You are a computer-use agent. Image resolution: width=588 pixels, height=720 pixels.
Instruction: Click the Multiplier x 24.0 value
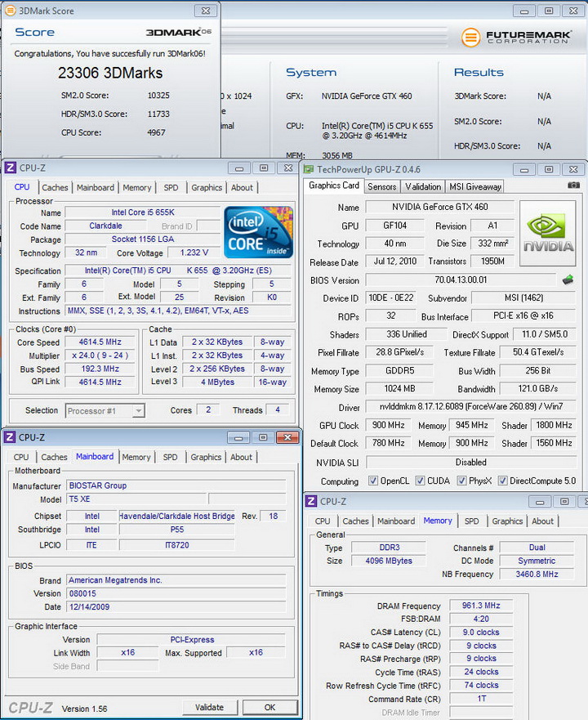pos(100,356)
